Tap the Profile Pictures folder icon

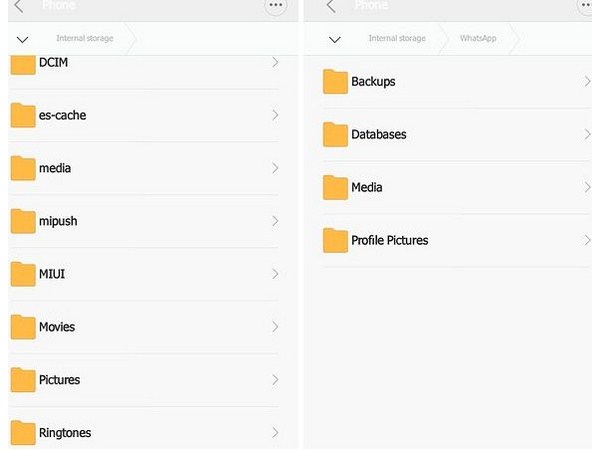[335, 240]
